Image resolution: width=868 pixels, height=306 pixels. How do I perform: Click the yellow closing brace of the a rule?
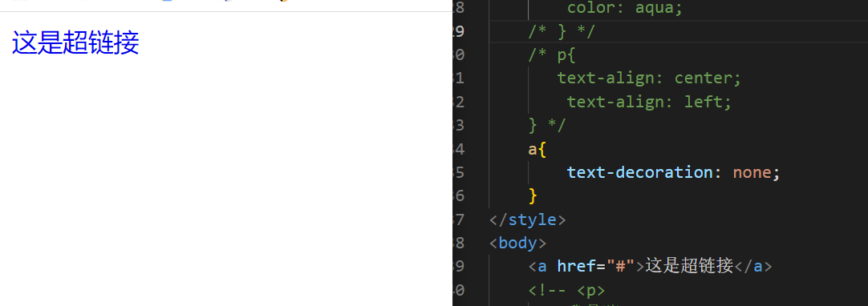(x=533, y=195)
